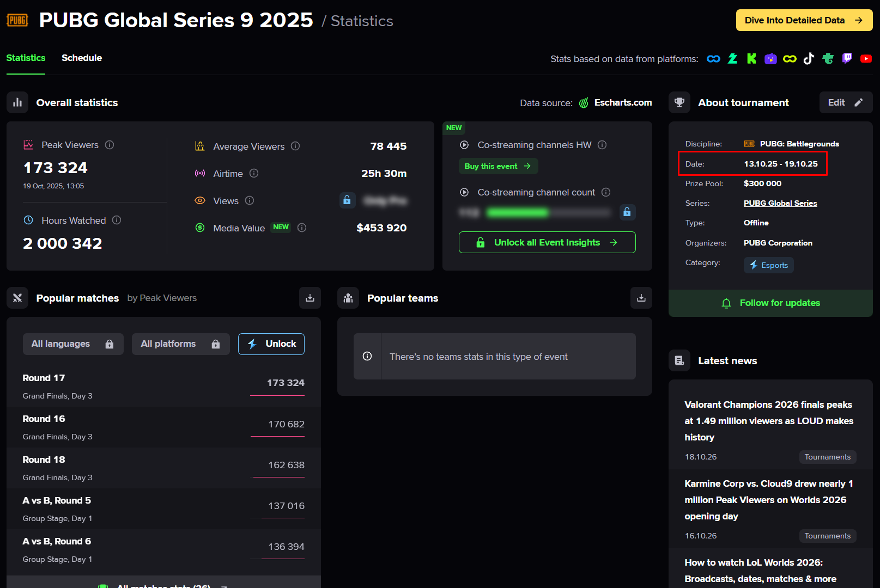Viewport: 880px width, 588px height.
Task: Download the Popular teams data
Action: (641, 298)
